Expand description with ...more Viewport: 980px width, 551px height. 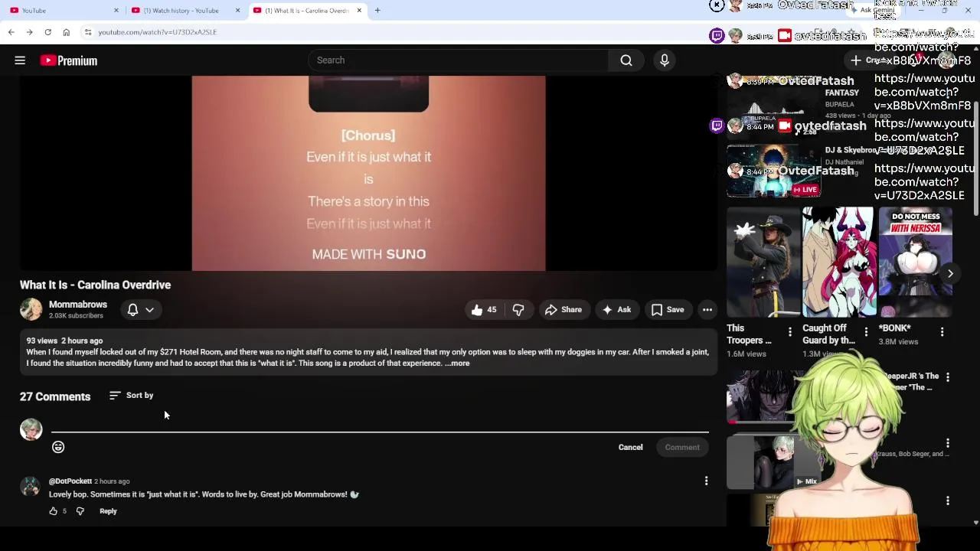coord(457,364)
